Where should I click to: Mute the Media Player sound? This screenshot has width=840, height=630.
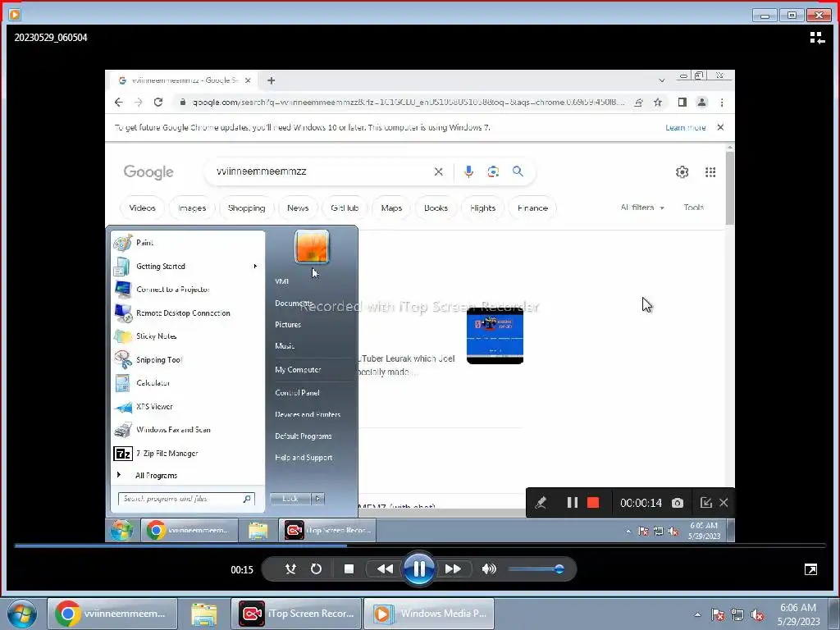tap(489, 569)
